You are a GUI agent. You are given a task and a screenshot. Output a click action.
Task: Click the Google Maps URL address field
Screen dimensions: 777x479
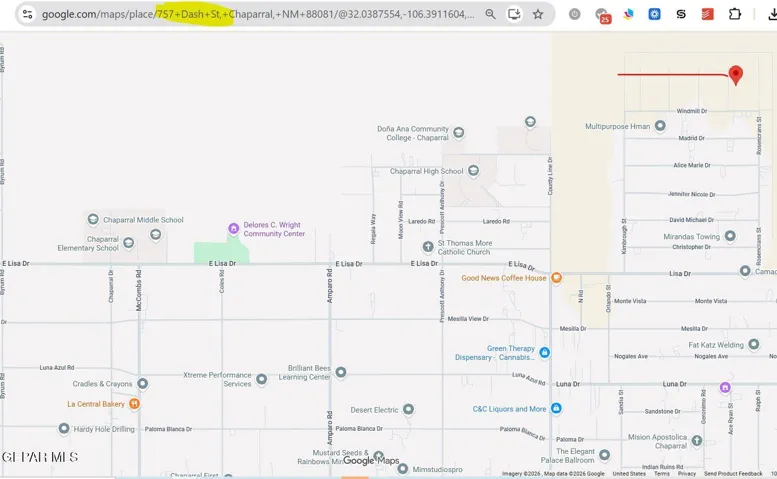[x=258, y=14]
